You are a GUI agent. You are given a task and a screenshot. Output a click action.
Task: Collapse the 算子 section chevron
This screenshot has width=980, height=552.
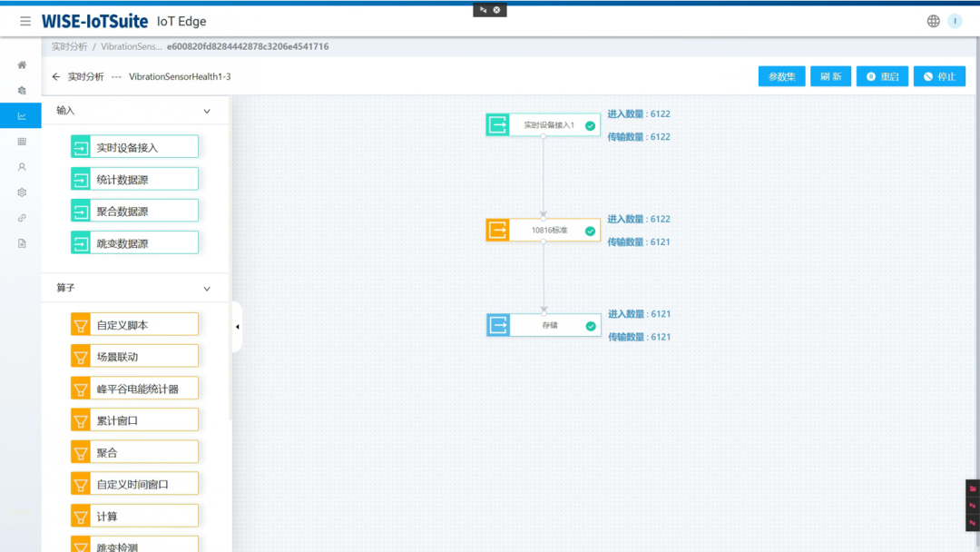[x=207, y=289]
